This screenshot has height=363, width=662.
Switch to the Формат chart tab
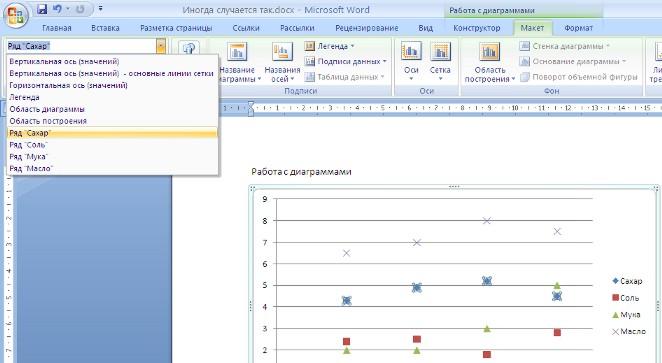[x=578, y=28]
